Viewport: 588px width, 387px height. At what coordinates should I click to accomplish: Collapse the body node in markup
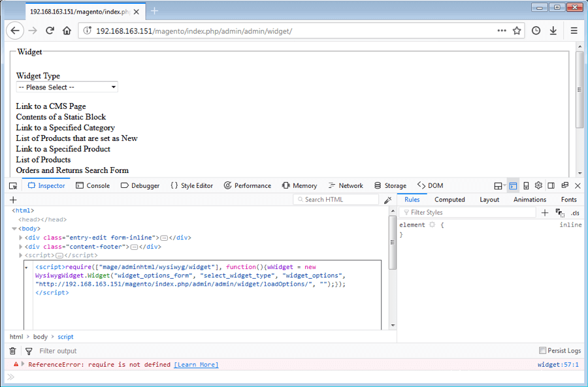click(14, 229)
